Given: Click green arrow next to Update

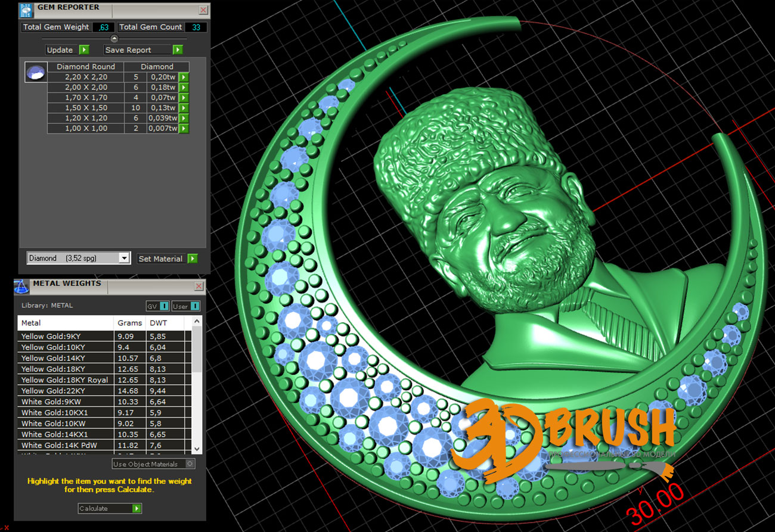Looking at the screenshot, I should click(84, 50).
